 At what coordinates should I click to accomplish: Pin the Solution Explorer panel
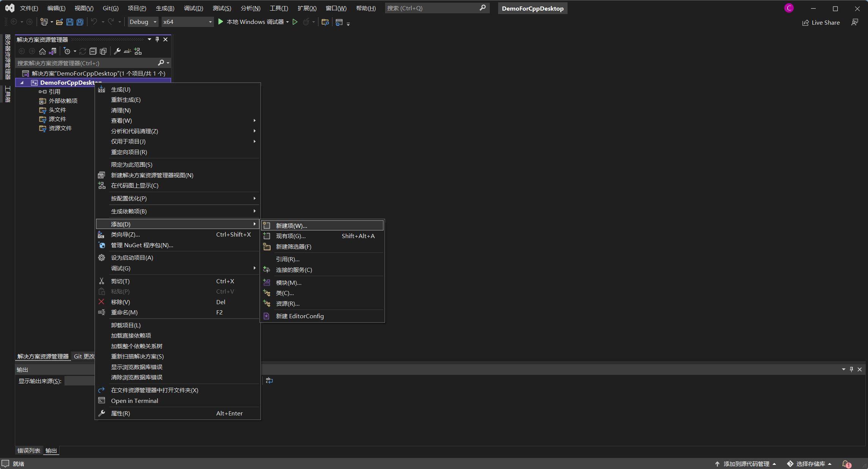coord(157,39)
